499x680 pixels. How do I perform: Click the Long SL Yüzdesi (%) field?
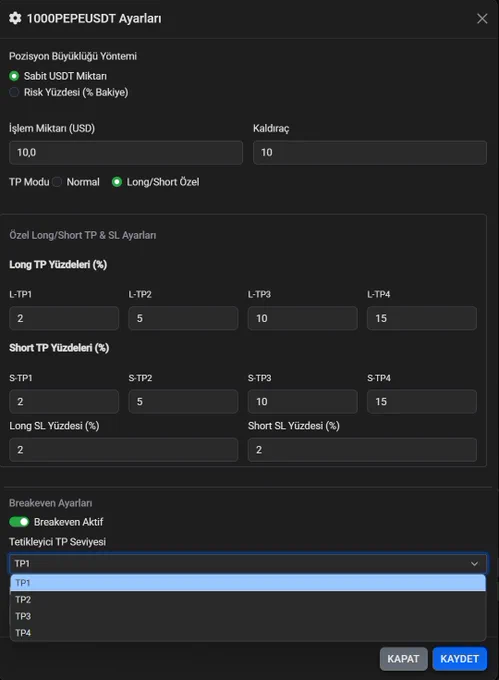(x=124, y=450)
